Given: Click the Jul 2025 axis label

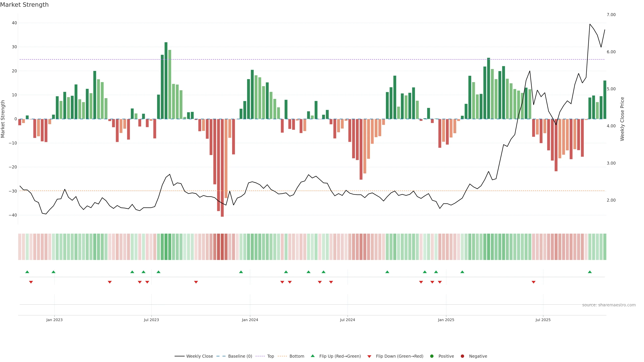Looking at the screenshot, I should pyautogui.click(x=543, y=320).
